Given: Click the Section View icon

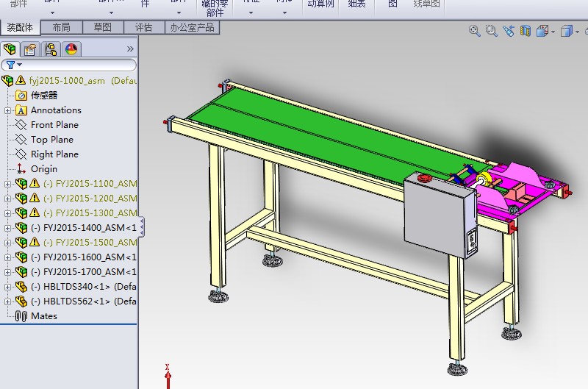Looking at the screenshot, I should [x=526, y=31].
